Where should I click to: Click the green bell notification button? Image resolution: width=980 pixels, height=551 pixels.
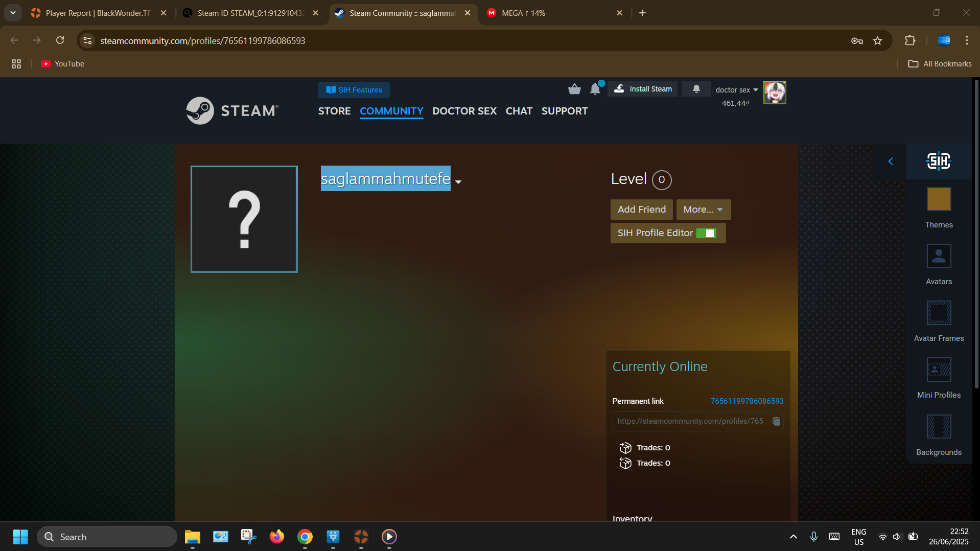coord(696,89)
